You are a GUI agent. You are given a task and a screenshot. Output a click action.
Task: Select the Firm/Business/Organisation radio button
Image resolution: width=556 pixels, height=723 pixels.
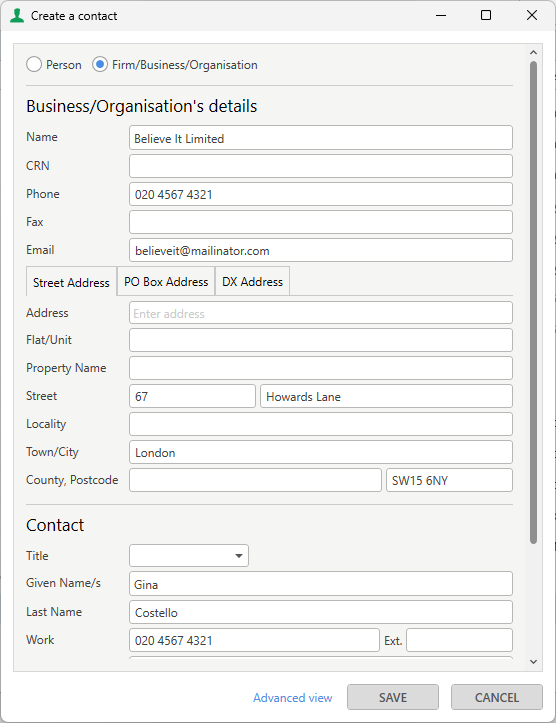(x=100, y=65)
